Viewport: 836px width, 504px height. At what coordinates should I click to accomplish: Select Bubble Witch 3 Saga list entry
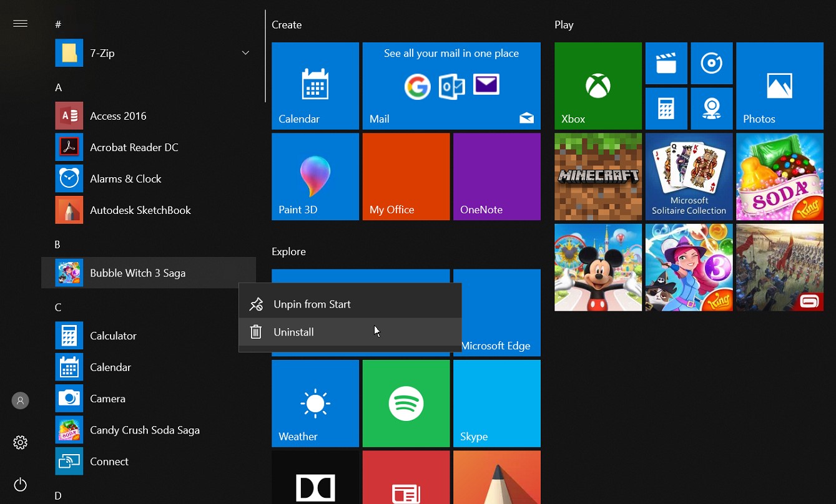click(x=149, y=273)
